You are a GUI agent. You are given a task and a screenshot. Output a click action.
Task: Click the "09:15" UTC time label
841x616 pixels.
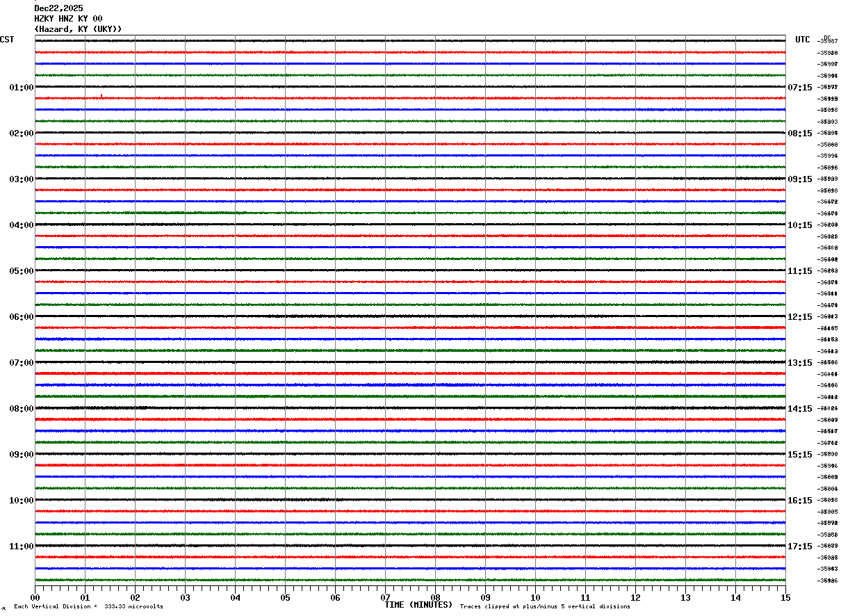coord(800,179)
